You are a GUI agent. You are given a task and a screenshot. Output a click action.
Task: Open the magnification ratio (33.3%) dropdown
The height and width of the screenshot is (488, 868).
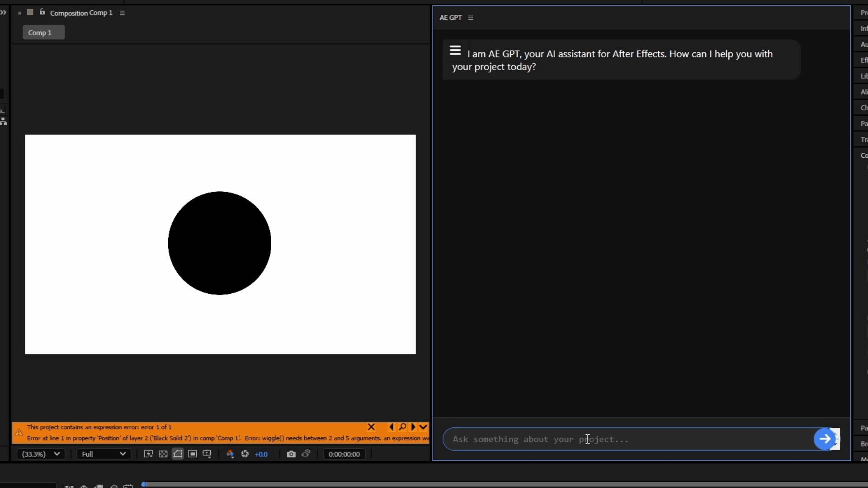pyautogui.click(x=40, y=454)
